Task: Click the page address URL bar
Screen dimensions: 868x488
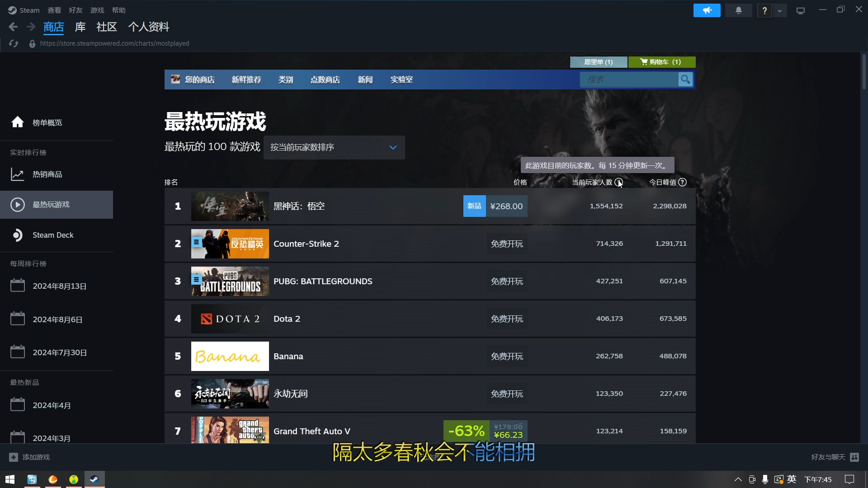Action: [x=114, y=43]
